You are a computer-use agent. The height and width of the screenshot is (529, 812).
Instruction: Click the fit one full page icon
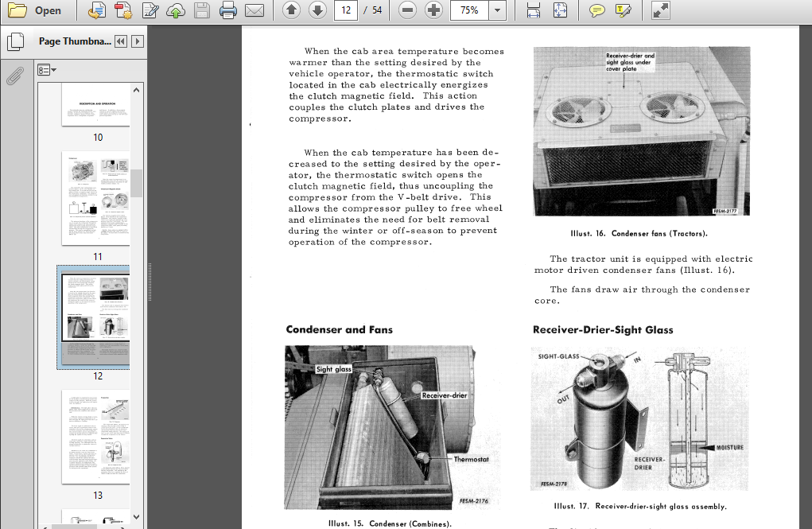(561, 10)
